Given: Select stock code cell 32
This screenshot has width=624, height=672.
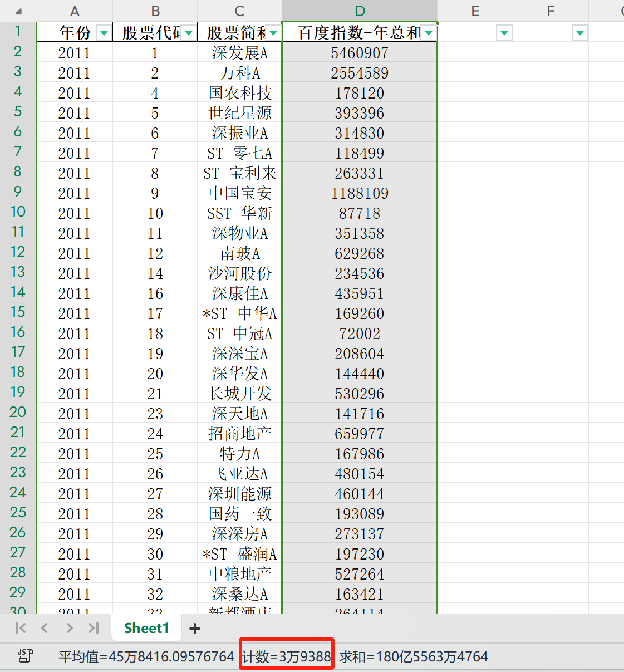Looking at the screenshot, I should point(155,594).
